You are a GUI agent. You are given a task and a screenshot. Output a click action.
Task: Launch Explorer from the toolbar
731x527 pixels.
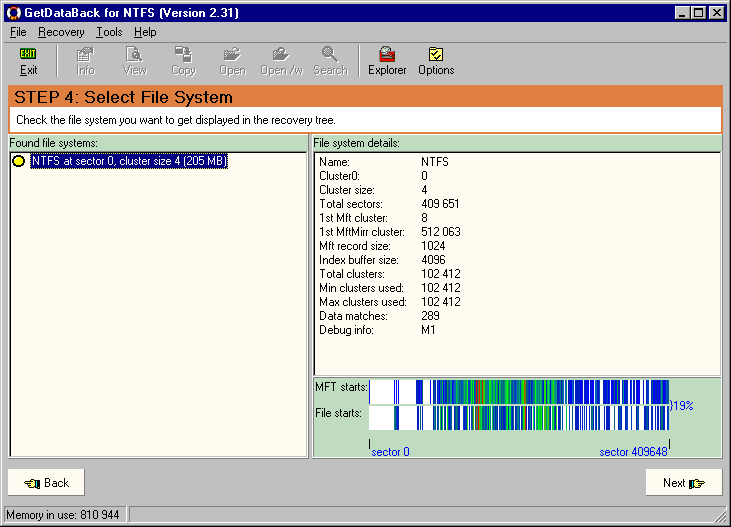[387, 61]
